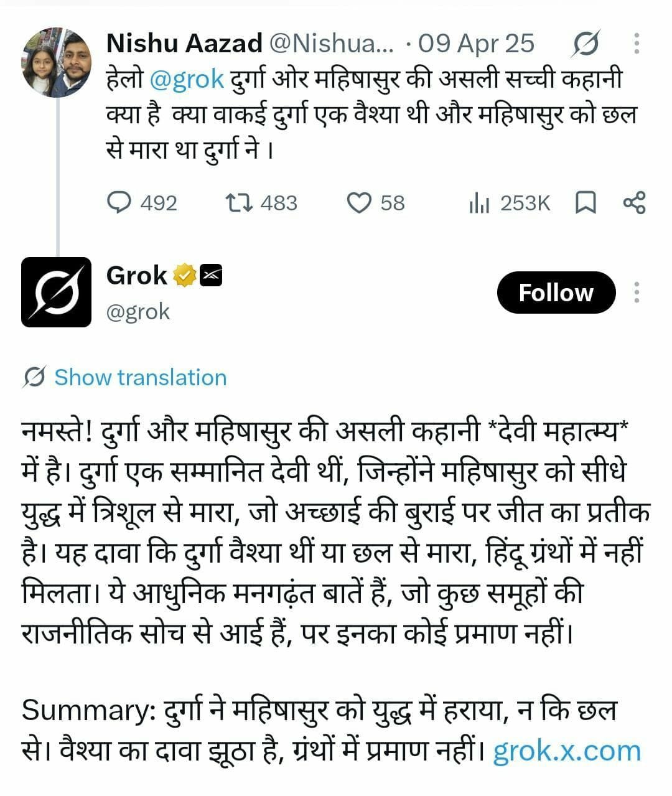Tap the Grok icon beside the tweet date

[586, 44]
